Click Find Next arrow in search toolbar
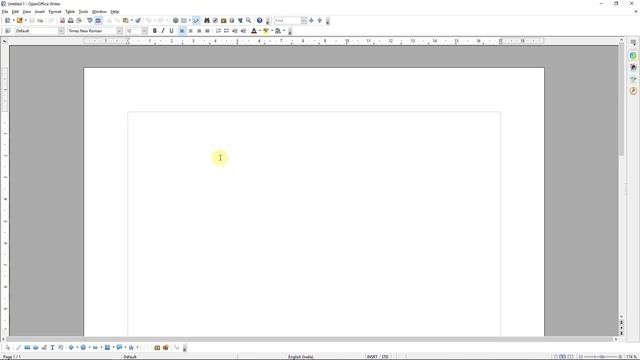Viewport: 640px width, 360px height. pos(311,20)
